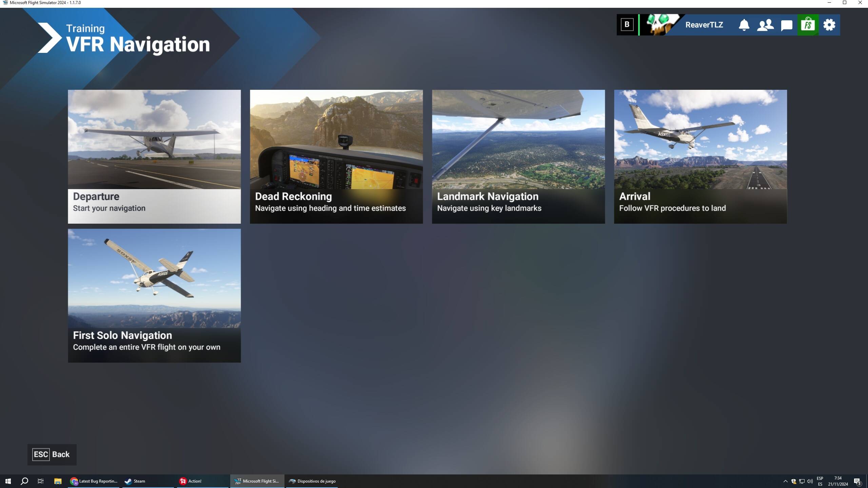Start the First Solo Navigation lesson
This screenshot has width=868, height=488.
click(x=154, y=296)
